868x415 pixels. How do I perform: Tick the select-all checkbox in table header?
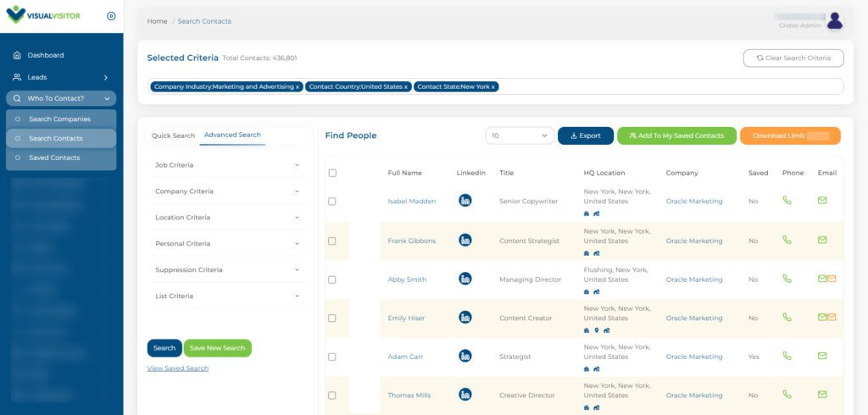pyautogui.click(x=332, y=173)
